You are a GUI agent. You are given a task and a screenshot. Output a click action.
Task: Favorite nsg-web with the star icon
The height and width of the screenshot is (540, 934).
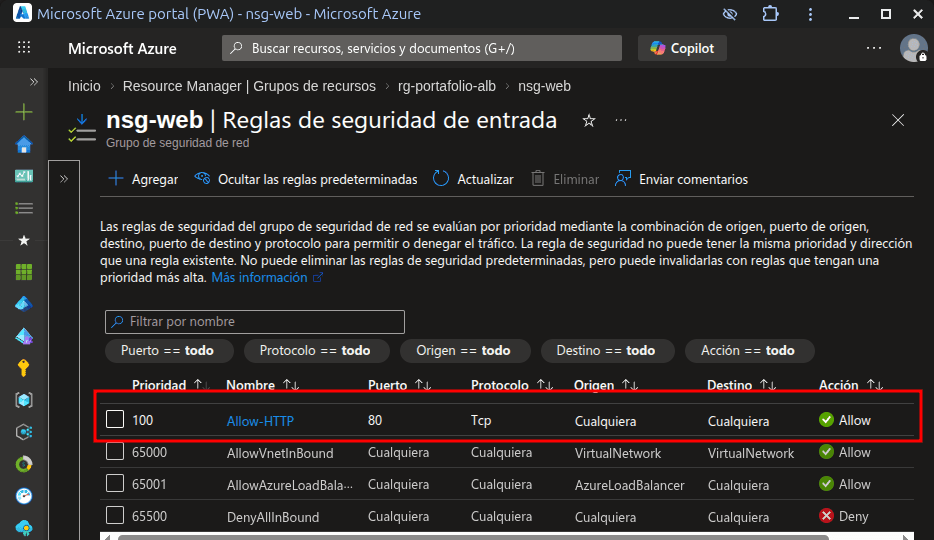[x=589, y=121]
